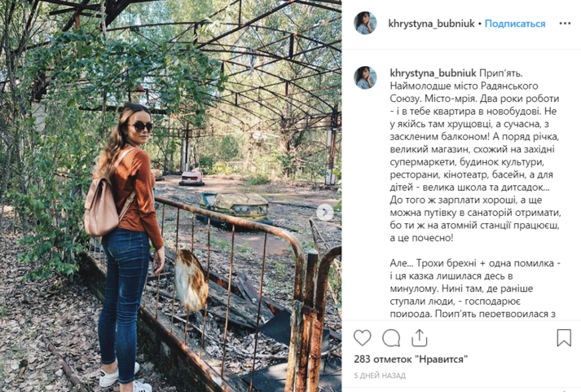Click the main Pripyat photo
The image size is (581, 392).
tap(171, 196)
